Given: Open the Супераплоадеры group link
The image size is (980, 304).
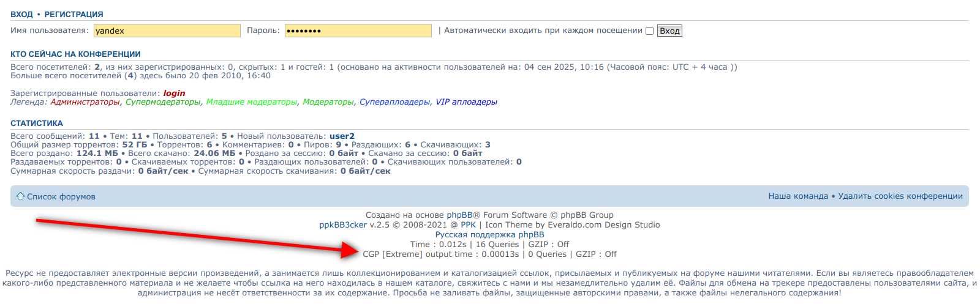Looking at the screenshot, I should point(394,102).
